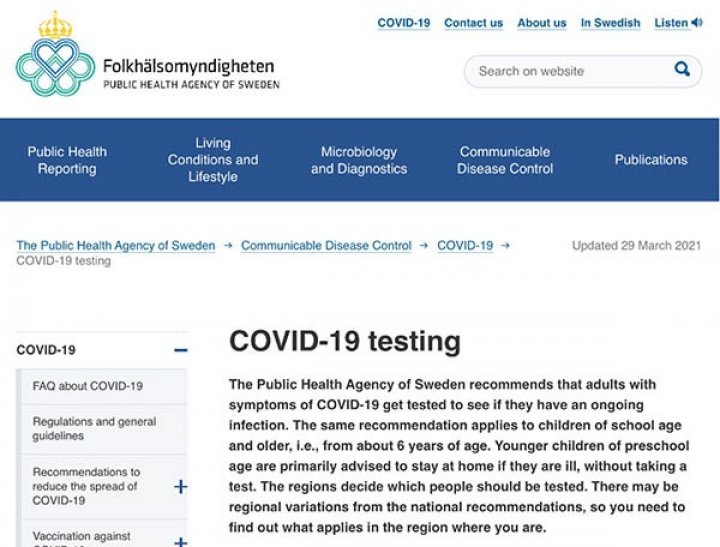Open the About us link
720x547 pixels.
pos(542,23)
